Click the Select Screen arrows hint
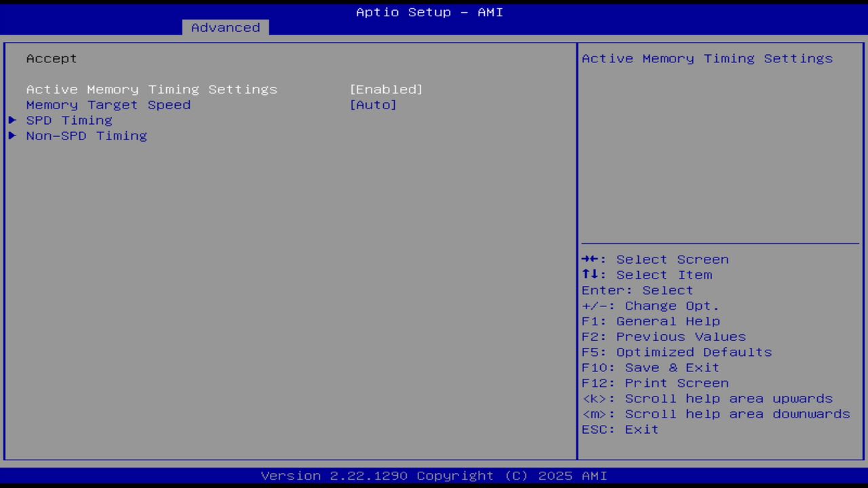The height and width of the screenshot is (488, 868). tap(655, 260)
